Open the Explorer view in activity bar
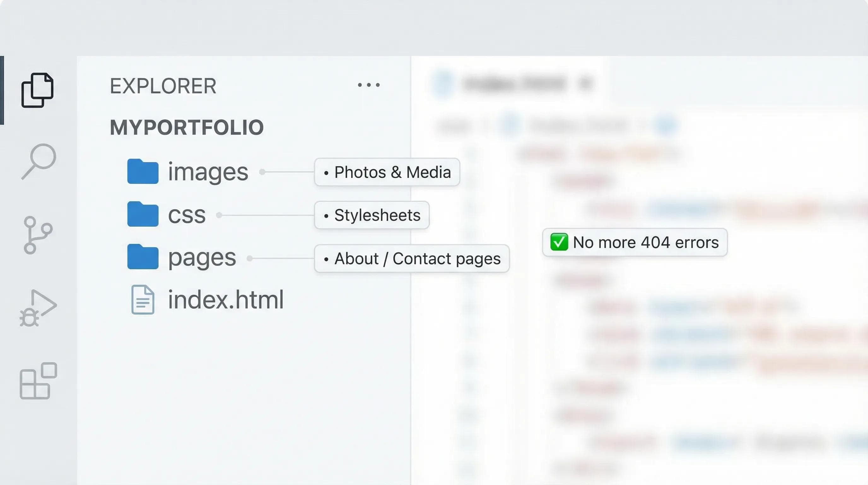The image size is (868, 485). point(38,90)
